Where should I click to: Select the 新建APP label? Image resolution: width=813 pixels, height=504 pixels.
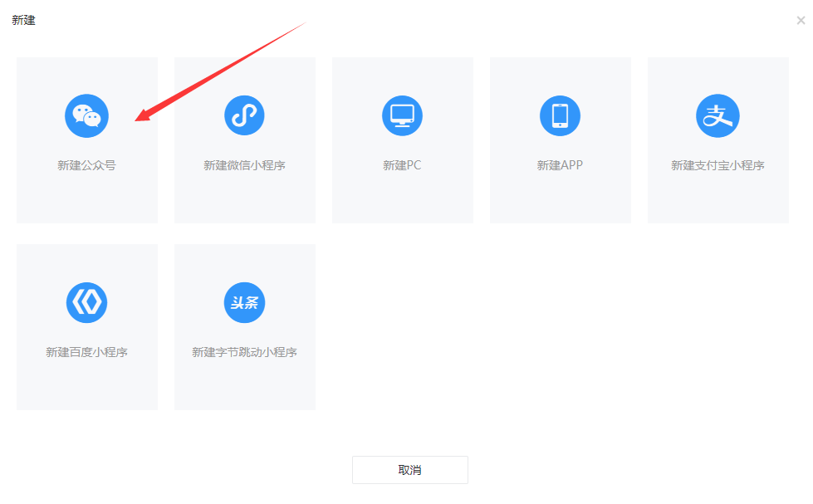coord(560,165)
